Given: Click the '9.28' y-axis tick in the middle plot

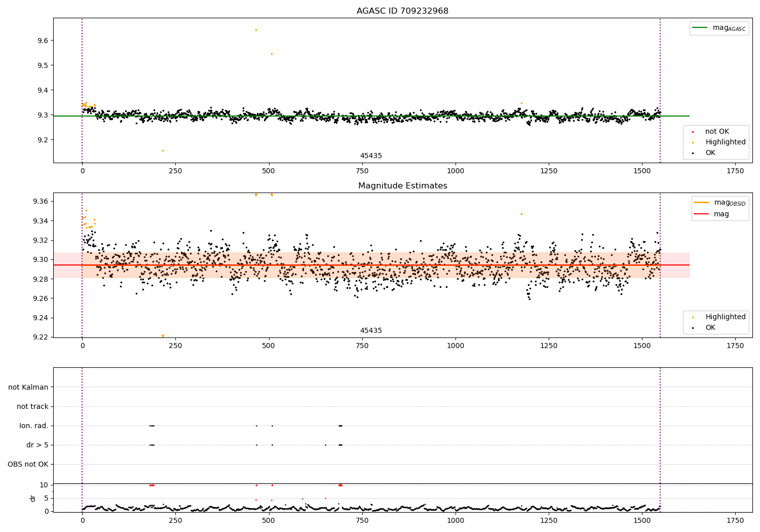Looking at the screenshot, I should point(40,279).
